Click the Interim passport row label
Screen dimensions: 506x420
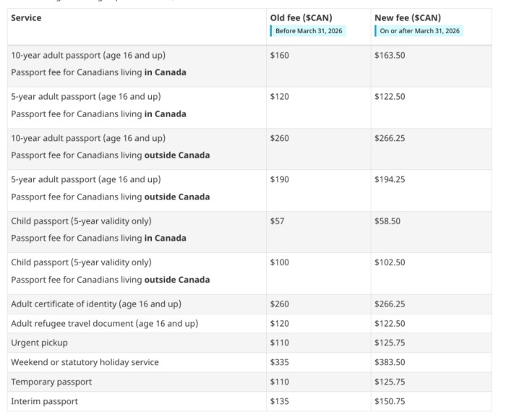[44, 401]
